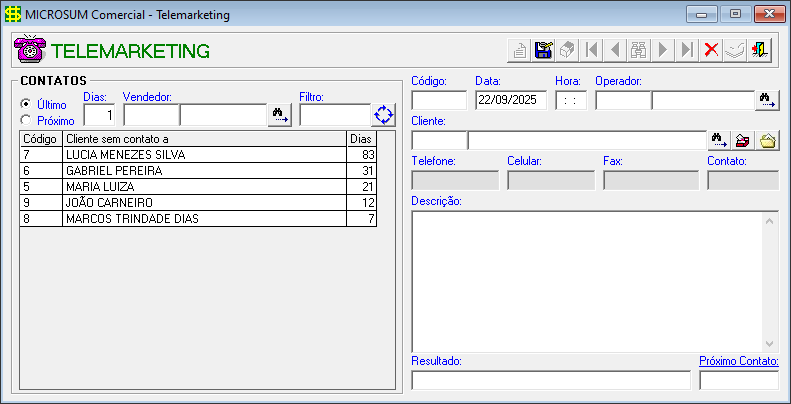Screen dimensions: 791x404
Task: Click the refresh icon beside Filtro
Action: click(x=384, y=115)
